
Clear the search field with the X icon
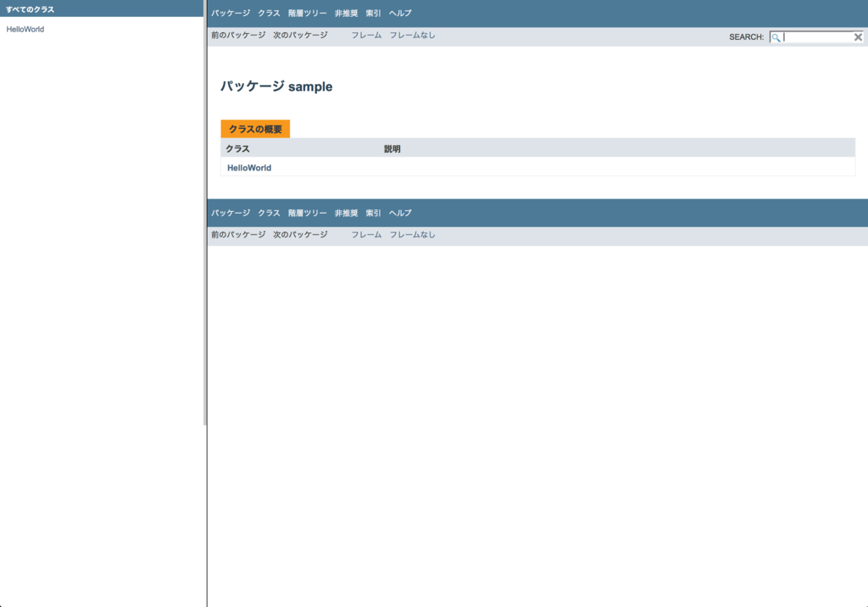click(858, 37)
